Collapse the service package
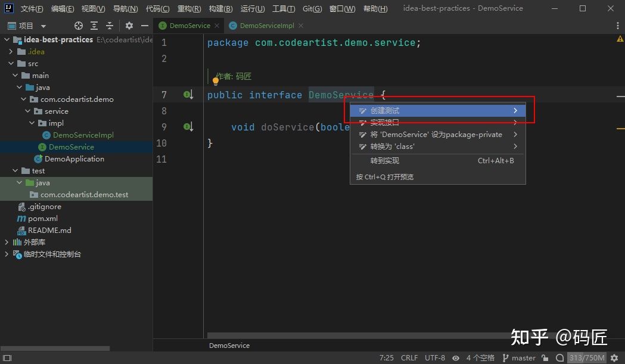Image resolution: width=625 pixels, height=364 pixels. tap(27, 111)
